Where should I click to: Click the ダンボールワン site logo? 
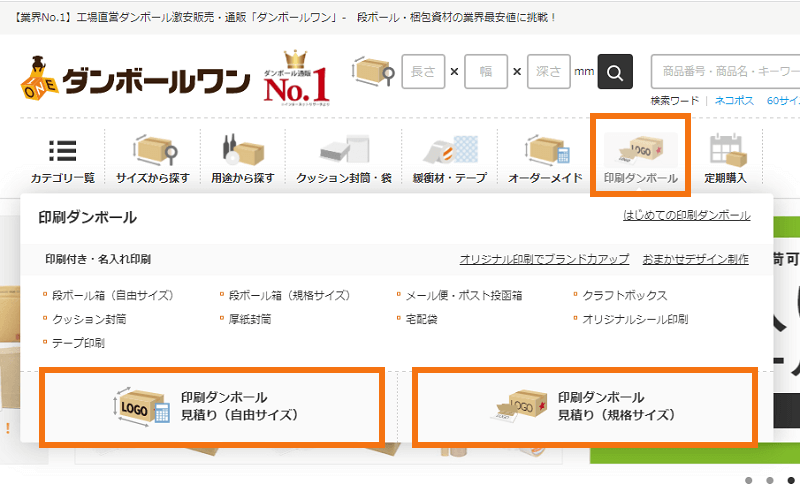pyautogui.click(x=136, y=78)
